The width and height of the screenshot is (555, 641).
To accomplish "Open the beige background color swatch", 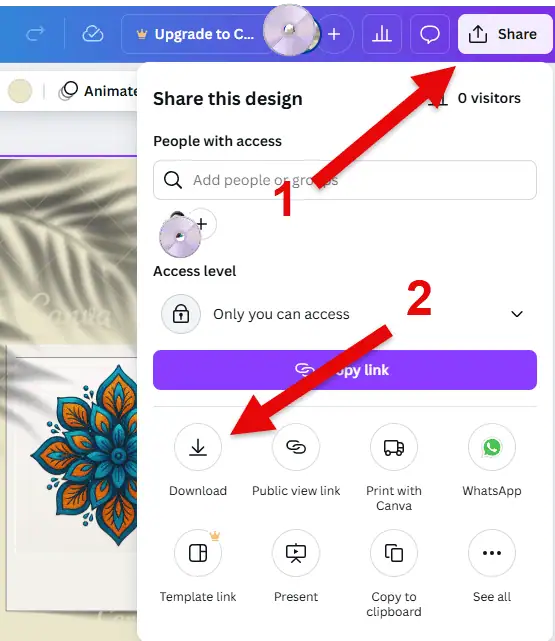I will [20, 91].
